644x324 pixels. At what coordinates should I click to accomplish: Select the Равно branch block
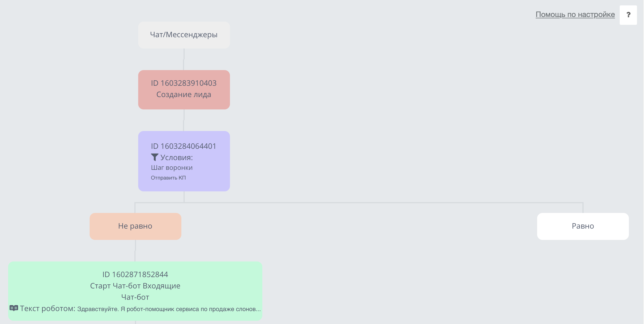pos(583,226)
